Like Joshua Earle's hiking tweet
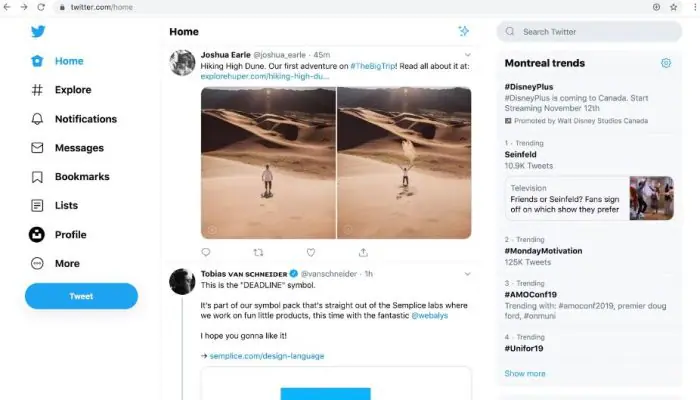Viewport: 700px width, 400px height. coord(310,252)
